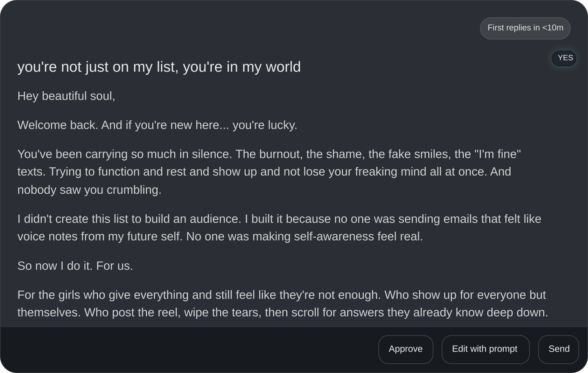Click the 'So now I do it. For us.' line
The image size is (588, 373).
(x=75, y=266)
